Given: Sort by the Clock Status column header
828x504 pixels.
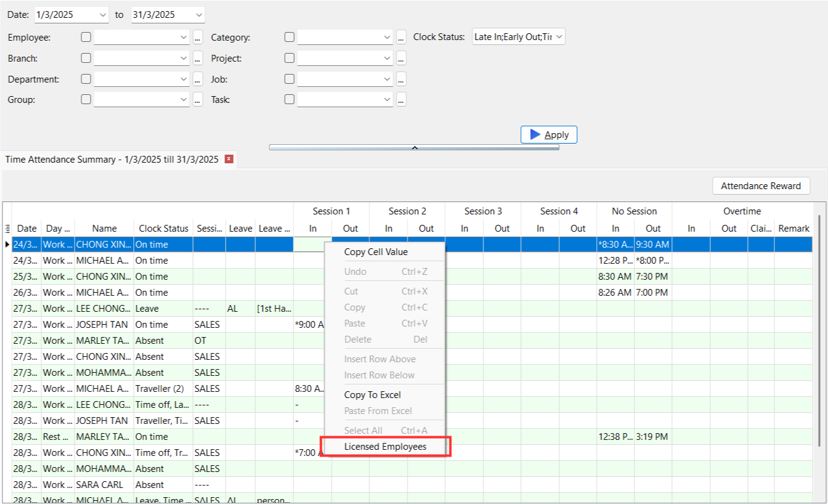Looking at the screenshot, I should point(163,229).
